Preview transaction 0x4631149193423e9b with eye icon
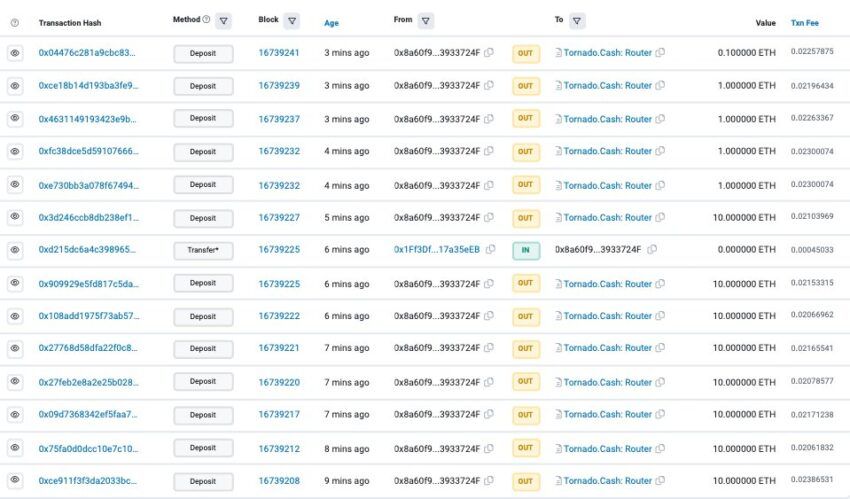The image size is (850, 499). tap(15, 118)
